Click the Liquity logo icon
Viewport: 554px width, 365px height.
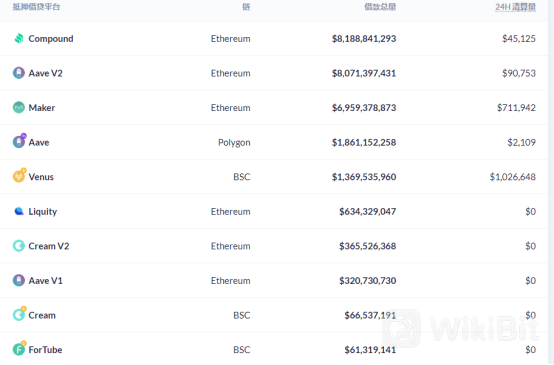[19, 211]
